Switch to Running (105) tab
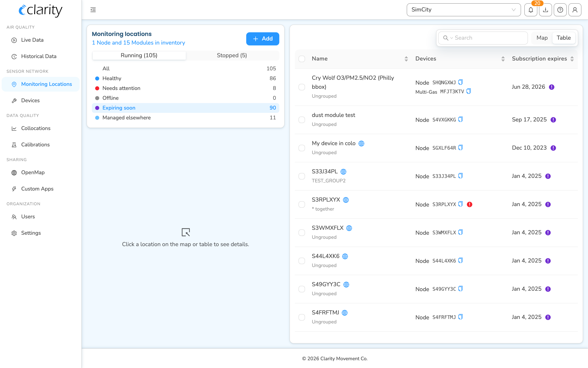Image resolution: width=588 pixels, height=368 pixels. point(139,55)
